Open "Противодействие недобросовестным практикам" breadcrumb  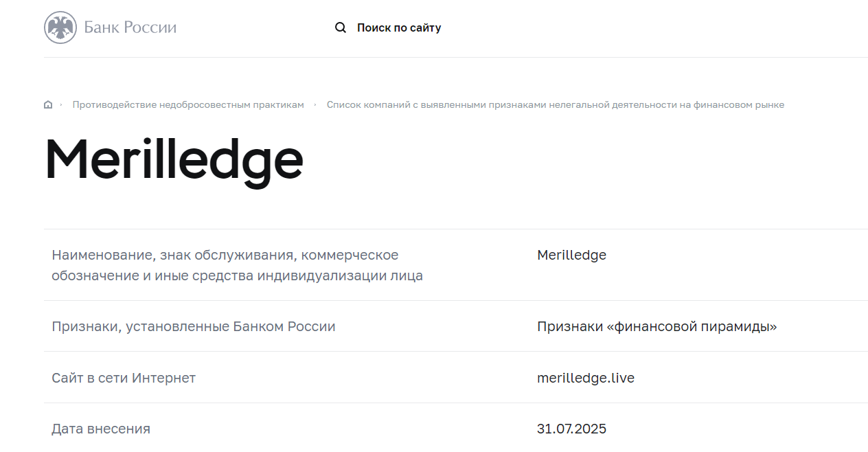pyautogui.click(x=188, y=105)
